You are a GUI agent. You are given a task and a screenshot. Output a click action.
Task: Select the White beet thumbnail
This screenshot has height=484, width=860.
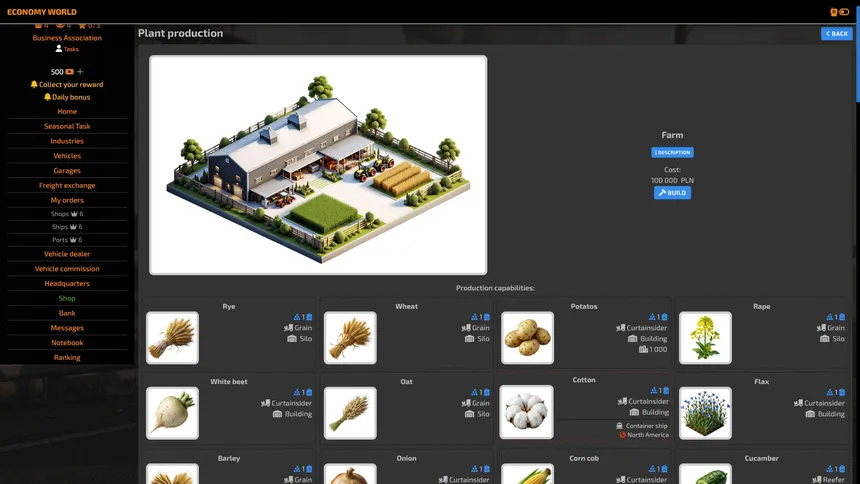[172, 413]
